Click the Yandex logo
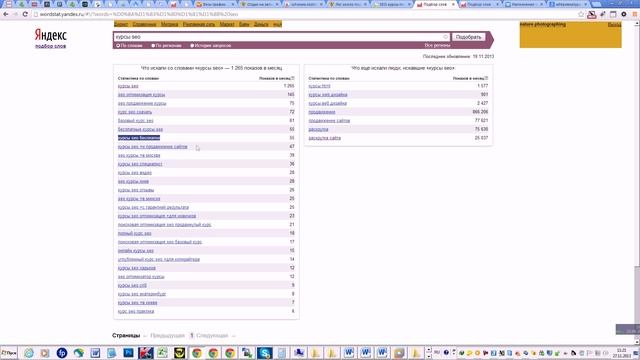 [x=50, y=35]
